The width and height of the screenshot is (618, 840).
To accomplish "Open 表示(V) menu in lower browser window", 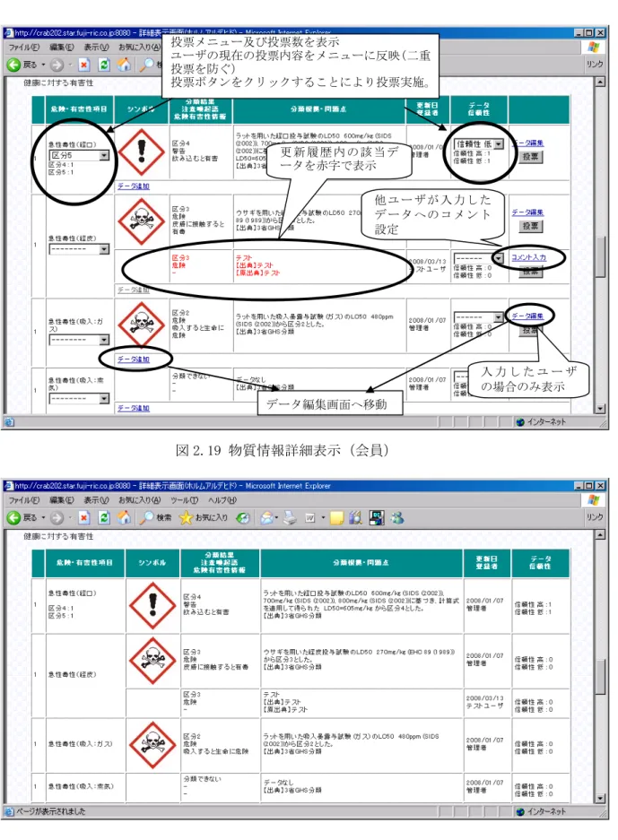I will 97,500.
